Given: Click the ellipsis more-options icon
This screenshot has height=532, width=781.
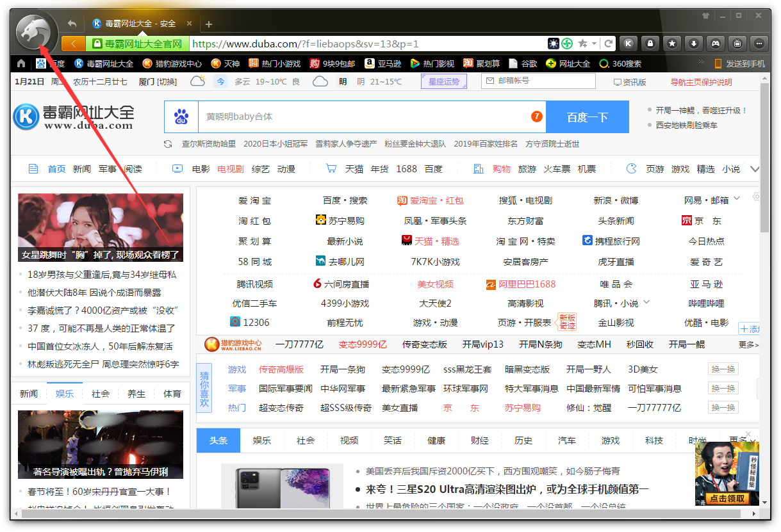Looking at the screenshot, I should pyautogui.click(x=759, y=44).
